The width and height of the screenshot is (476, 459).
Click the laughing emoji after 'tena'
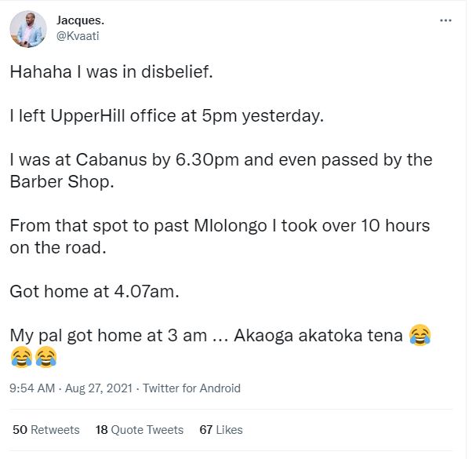(420, 335)
